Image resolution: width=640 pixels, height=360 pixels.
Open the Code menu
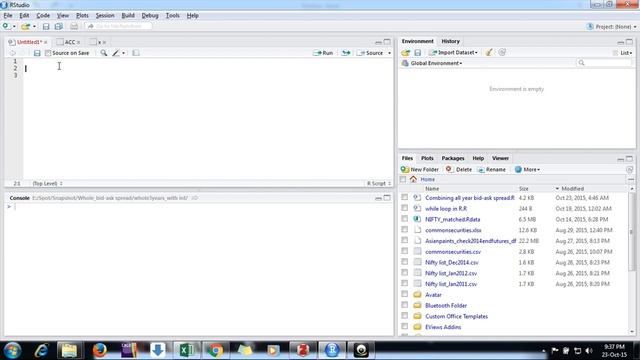pyautogui.click(x=43, y=16)
